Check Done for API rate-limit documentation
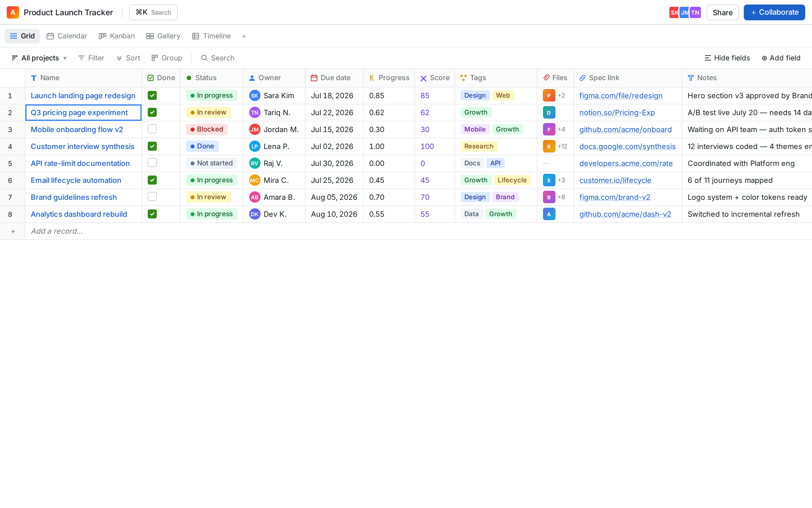The height and width of the screenshot is (508, 812). point(152,163)
